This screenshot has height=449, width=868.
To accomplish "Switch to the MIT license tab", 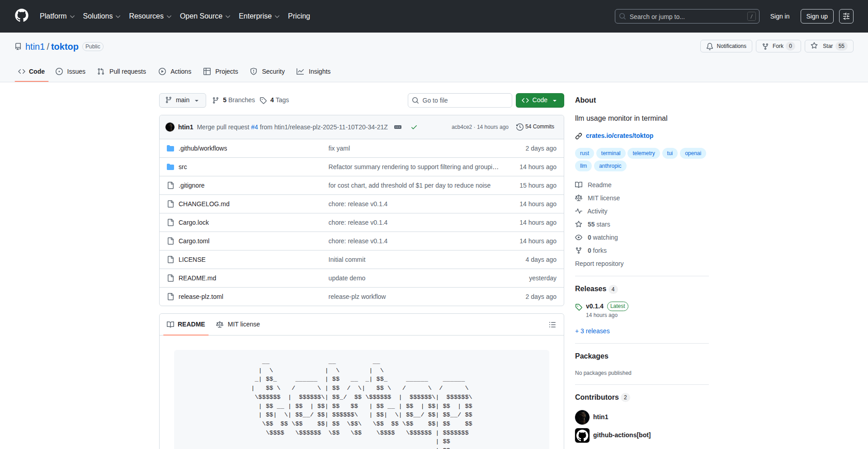I will (x=238, y=325).
